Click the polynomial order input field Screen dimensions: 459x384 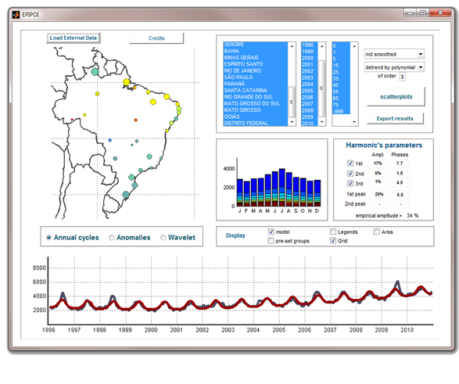[x=402, y=77]
